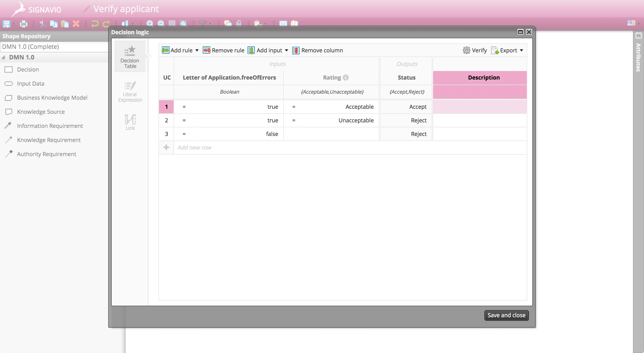Click the print icon in the toolbar
Viewport: 644px width, 353px height.
[x=23, y=24]
